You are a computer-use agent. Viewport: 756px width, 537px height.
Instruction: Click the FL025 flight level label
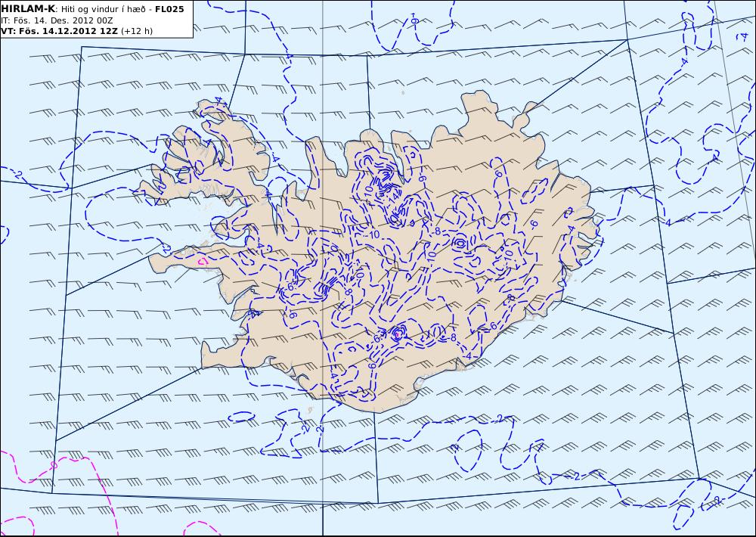tap(169, 9)
